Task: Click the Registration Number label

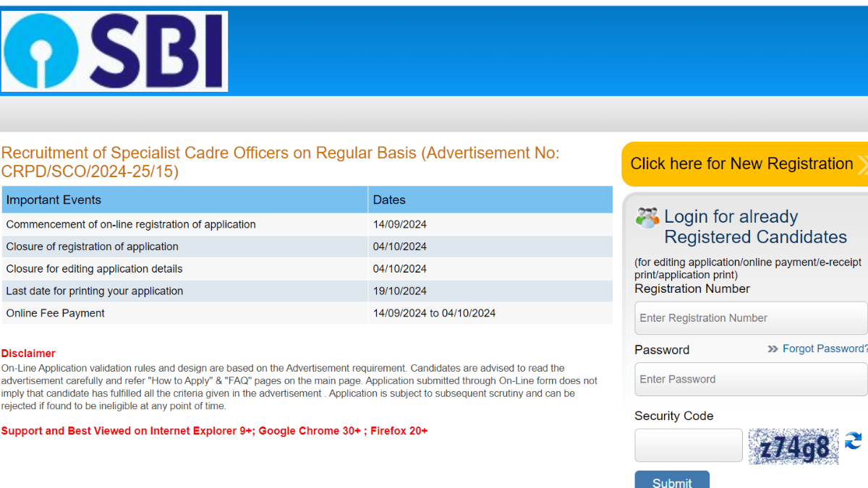Action: [692, 288]
